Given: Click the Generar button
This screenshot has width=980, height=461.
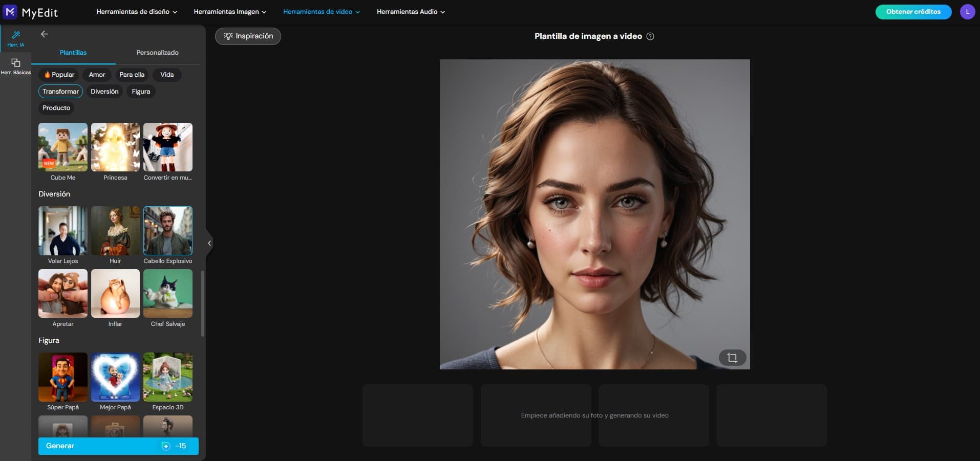Looking at the screenshot, I should point(118,446).
